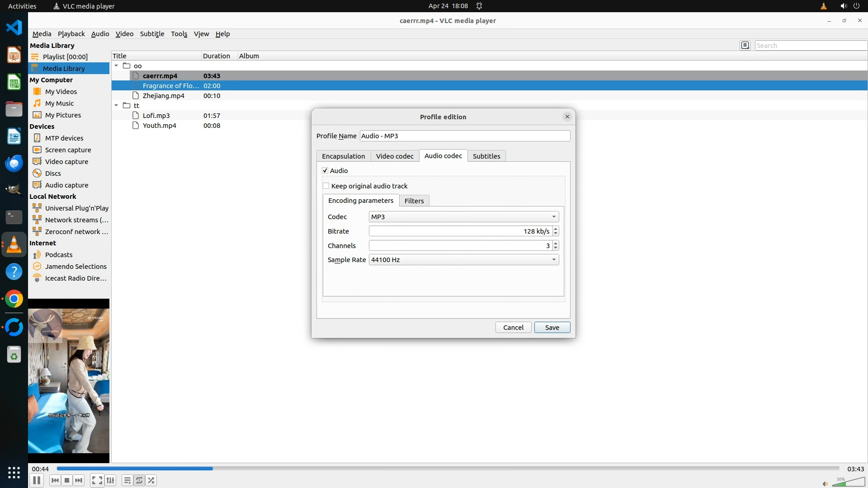The width and height of the screenshot is (868, 488).
Task: Open the Codec MP3 dropdown
Action: [x=463, y=217]
